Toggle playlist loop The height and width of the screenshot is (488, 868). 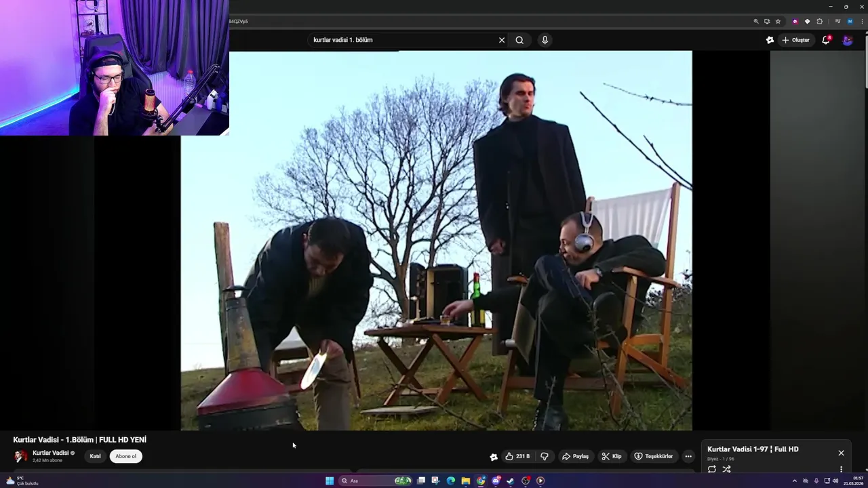tap(711, 469)
